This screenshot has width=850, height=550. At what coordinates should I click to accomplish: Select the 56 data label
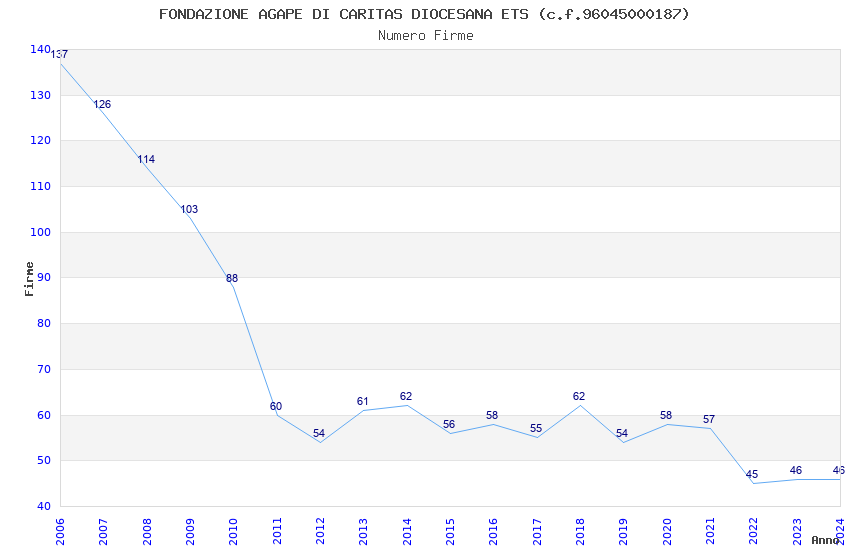click(449, 424)
